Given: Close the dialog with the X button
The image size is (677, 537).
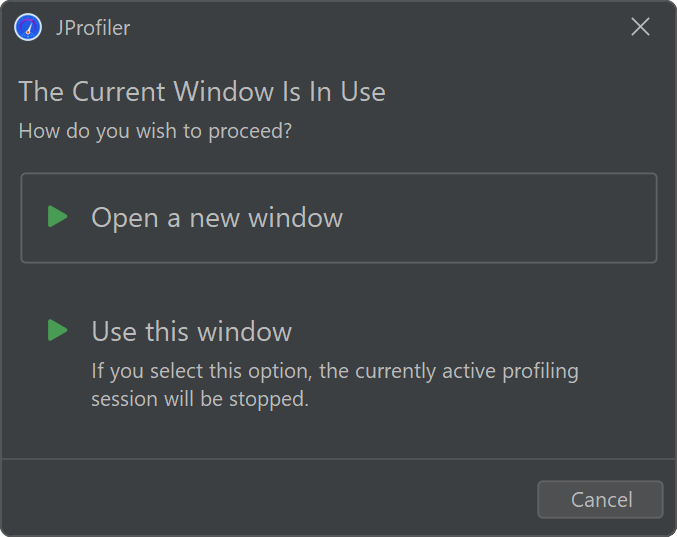Looking at the screenshot, I should [640, 27].
